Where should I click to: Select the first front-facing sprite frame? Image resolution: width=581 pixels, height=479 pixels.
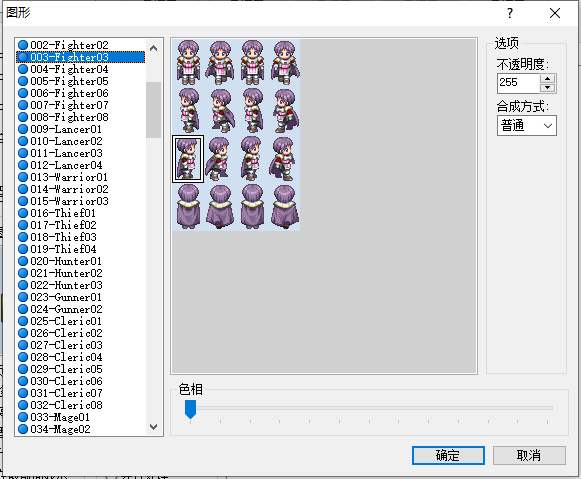coord(188,63)
